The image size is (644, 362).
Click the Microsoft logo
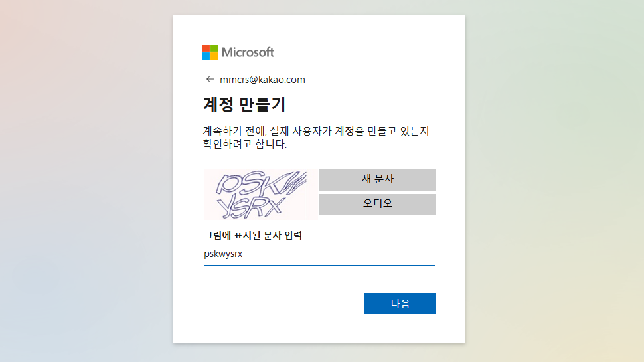coord(238,52)
